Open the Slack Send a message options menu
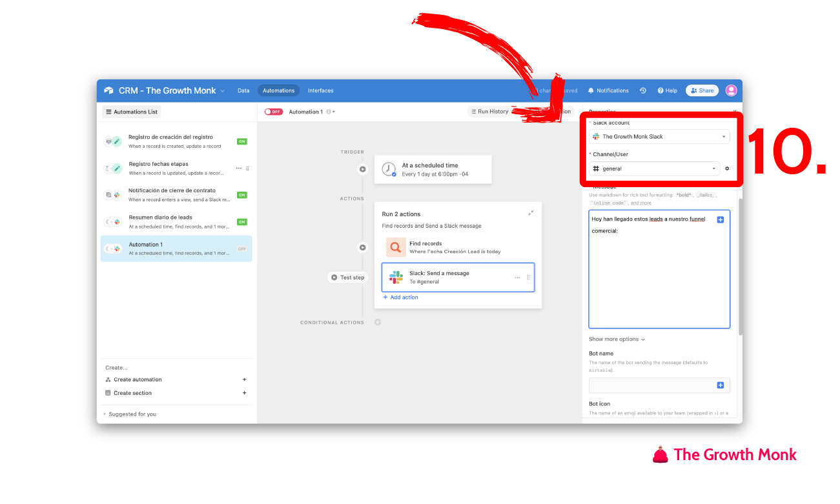This screenshot has width=840, height=504. pos(517,277)
